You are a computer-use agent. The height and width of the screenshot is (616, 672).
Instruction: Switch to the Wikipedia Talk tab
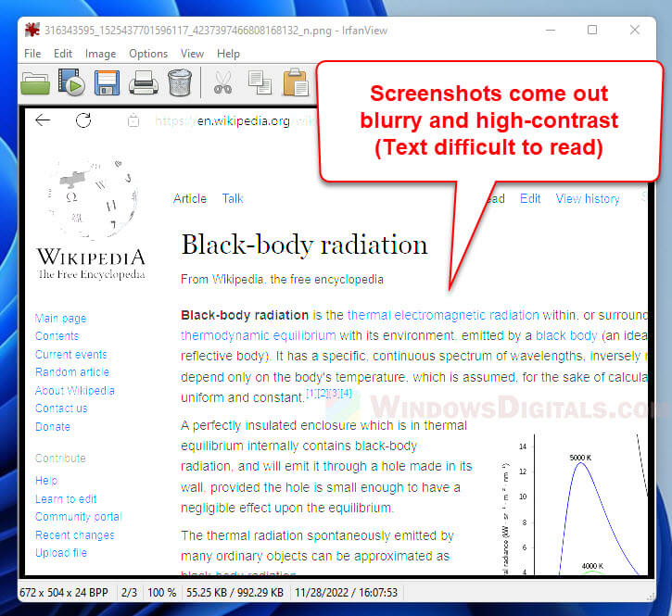tap(233, 198)
